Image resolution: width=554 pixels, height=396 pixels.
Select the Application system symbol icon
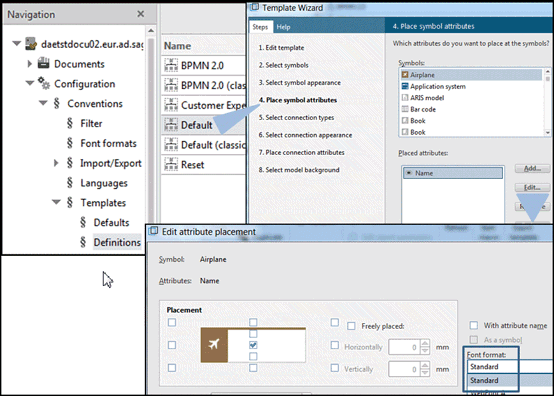pyautogui.click(x=405, y=86)
